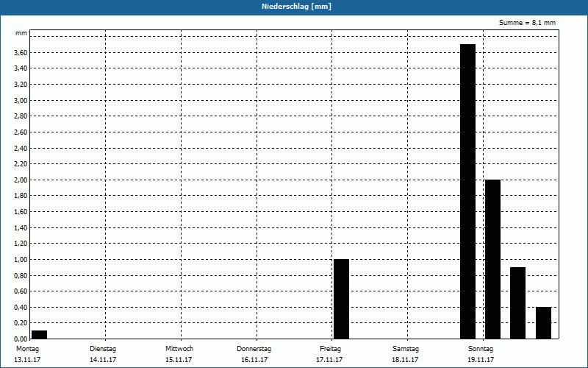
Task: Click the 'mm' unit label on the y-axis
Action: [21, 33]
